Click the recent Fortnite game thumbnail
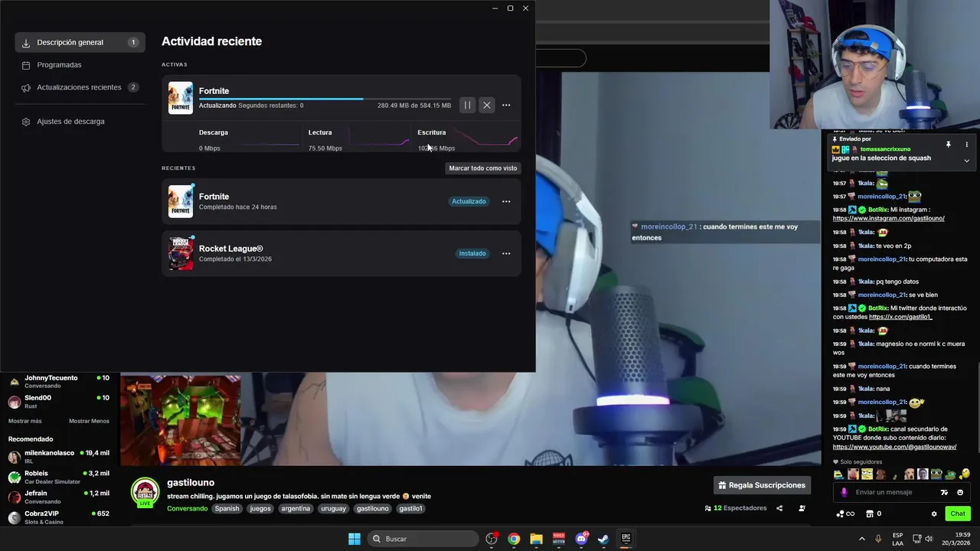This screenshot has height=551, width=980. pyautogui.click(x=181, y=201)
